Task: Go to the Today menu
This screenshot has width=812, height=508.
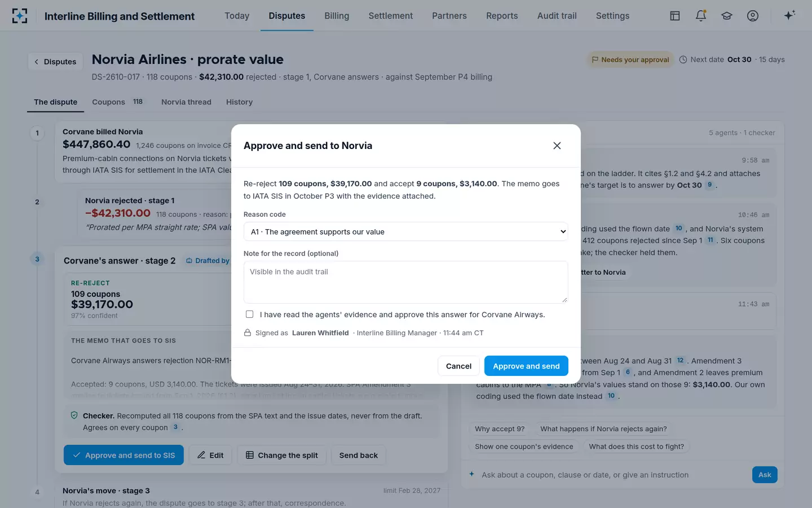Action: coord(237,16)
